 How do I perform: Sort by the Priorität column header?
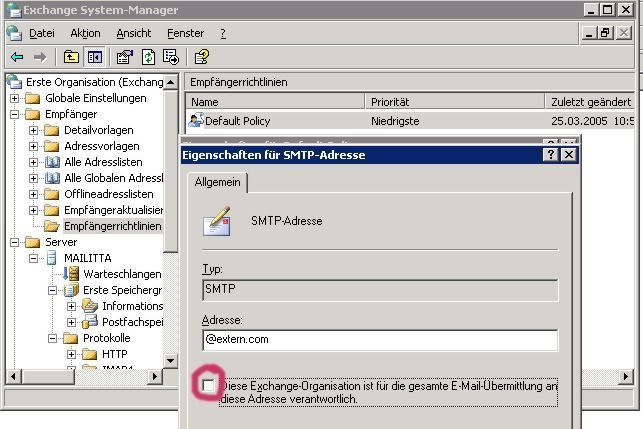coord(455,102)
